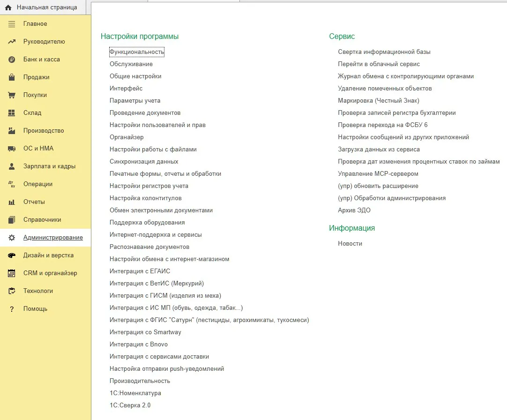
Task: Select the Технологи clipboard icon
Action: point(12,291)
